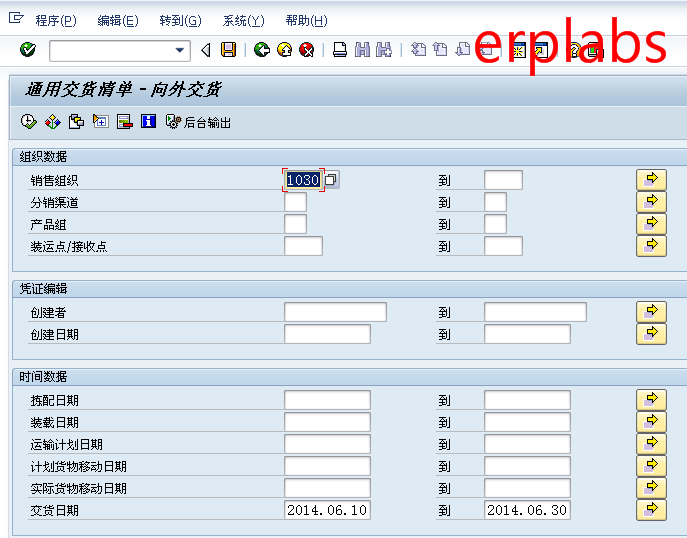
Task: Open the 转到(G) menu
Action: click(180, 21)
